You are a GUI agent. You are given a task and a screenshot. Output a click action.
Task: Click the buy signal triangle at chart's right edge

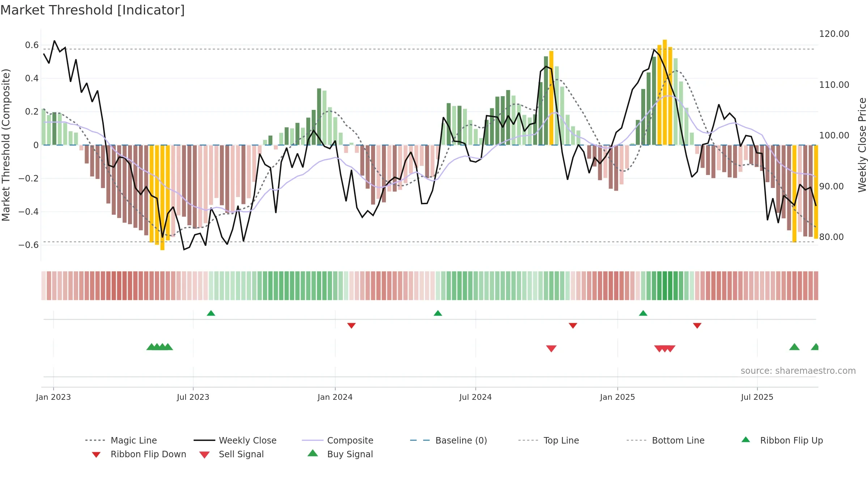[x=815, y=347]
